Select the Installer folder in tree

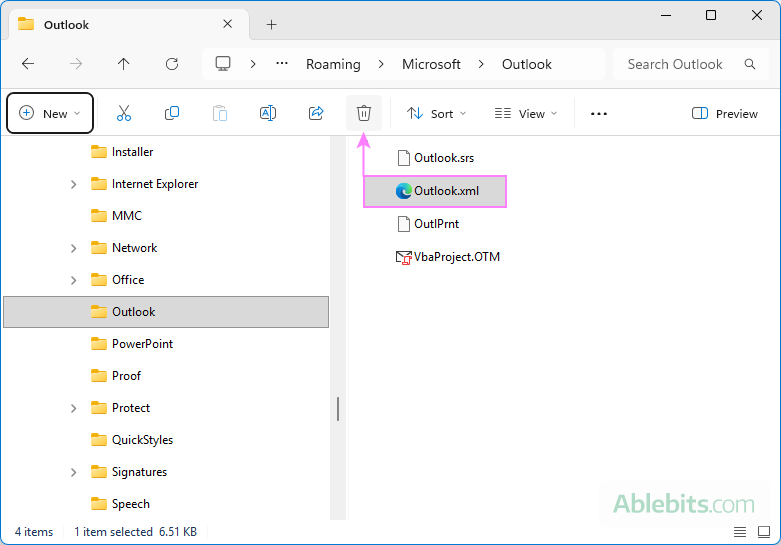132,152
